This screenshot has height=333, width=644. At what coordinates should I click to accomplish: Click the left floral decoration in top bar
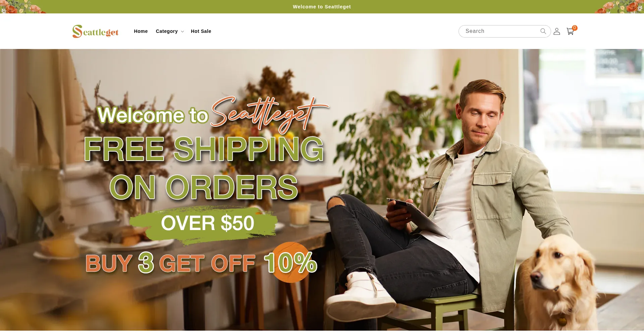click(22, 7)
